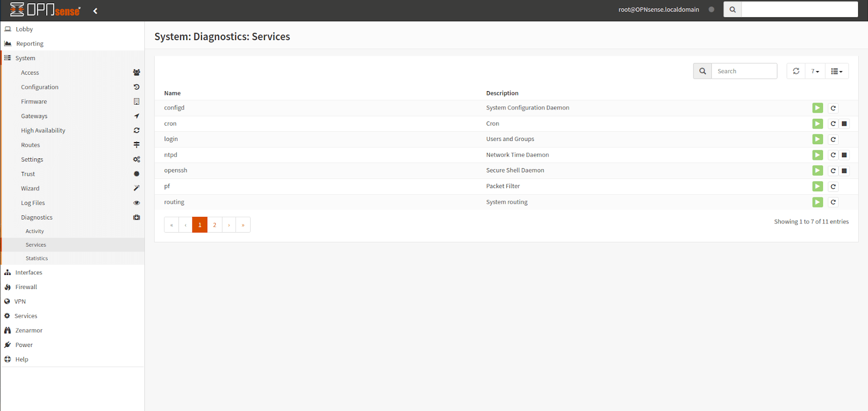The width and height of the screenshot is (868, 411).
Task: Open the rows-per-page dropdown showing 7
Action: pos(815,71)
